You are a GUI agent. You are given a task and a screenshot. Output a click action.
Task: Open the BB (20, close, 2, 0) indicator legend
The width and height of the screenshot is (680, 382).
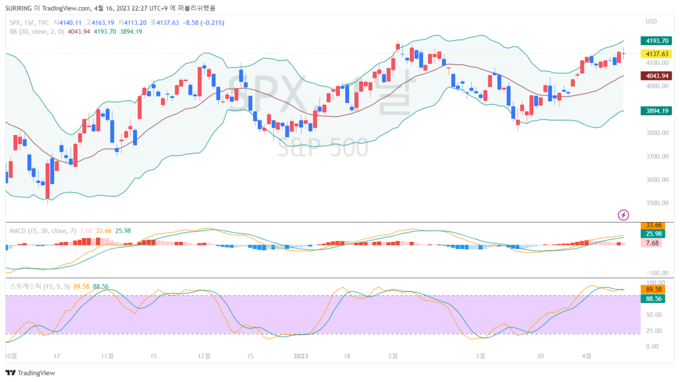36,32
